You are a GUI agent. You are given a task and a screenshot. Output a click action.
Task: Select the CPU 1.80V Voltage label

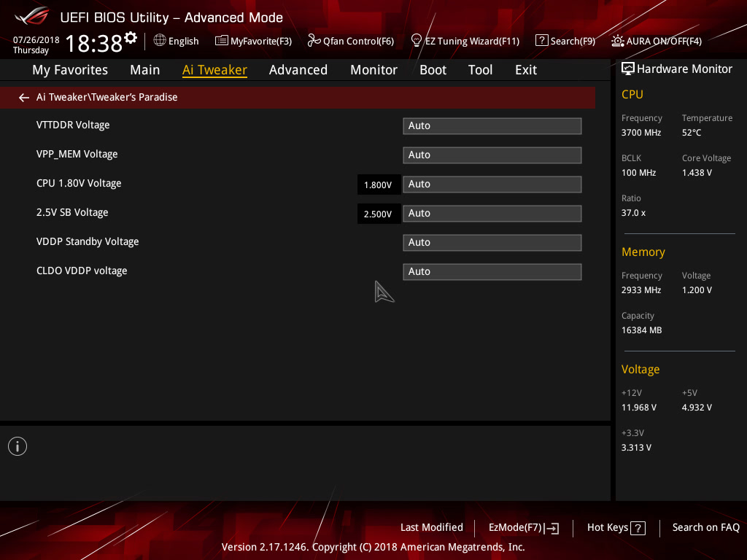[79, 183]
